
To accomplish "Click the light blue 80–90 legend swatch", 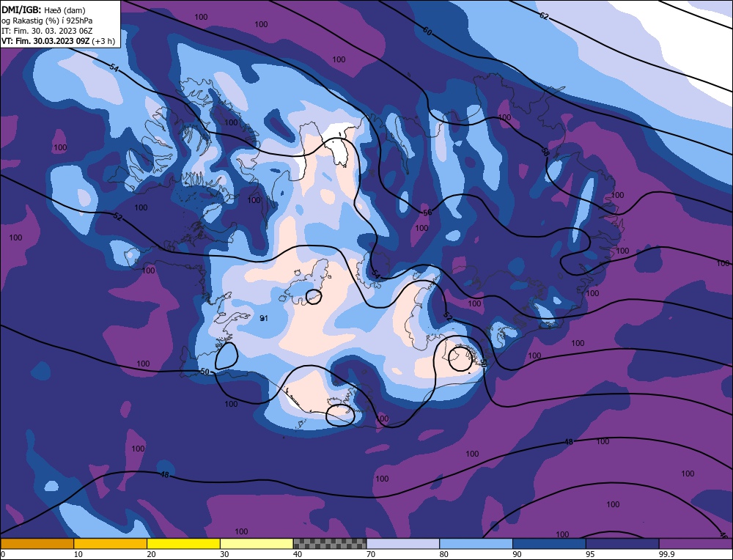I will pos(476,544).
